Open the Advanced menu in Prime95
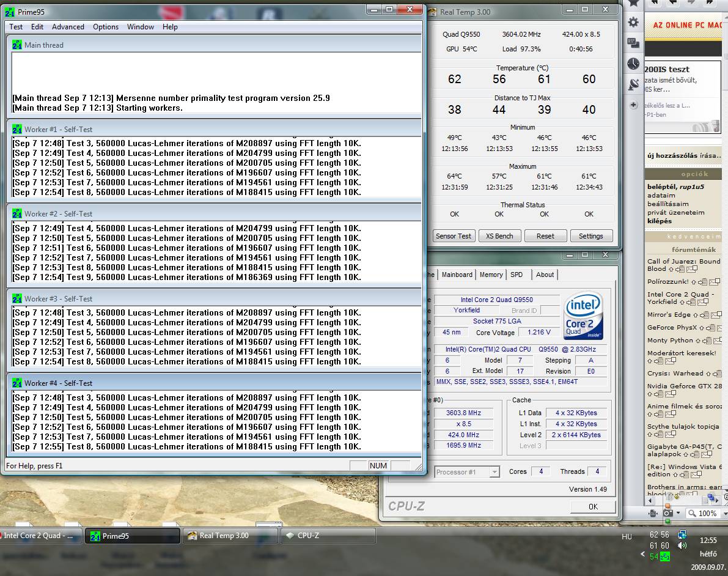 [68, 27]
